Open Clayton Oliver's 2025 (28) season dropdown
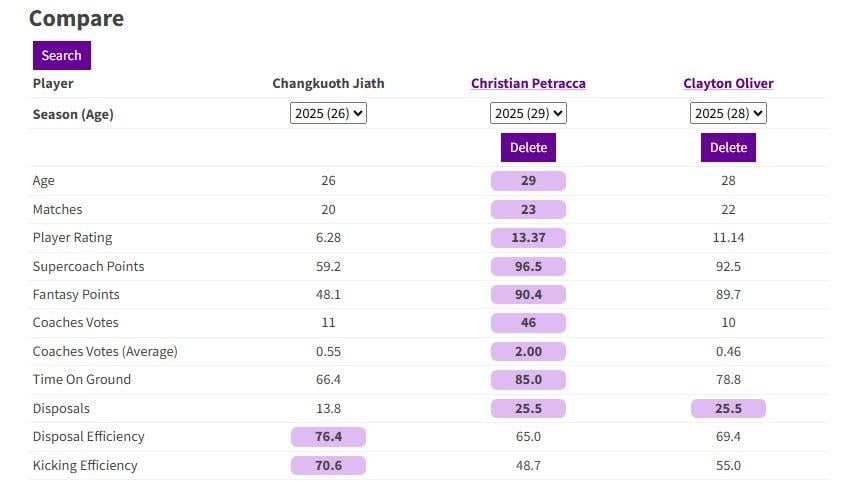 tap(728, 114)
